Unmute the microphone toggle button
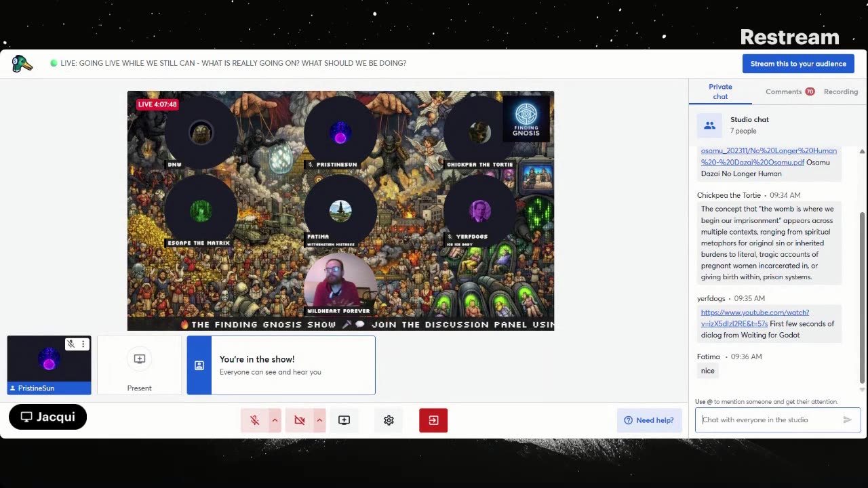This screenshot has width=868, height=488. [255, 420]
